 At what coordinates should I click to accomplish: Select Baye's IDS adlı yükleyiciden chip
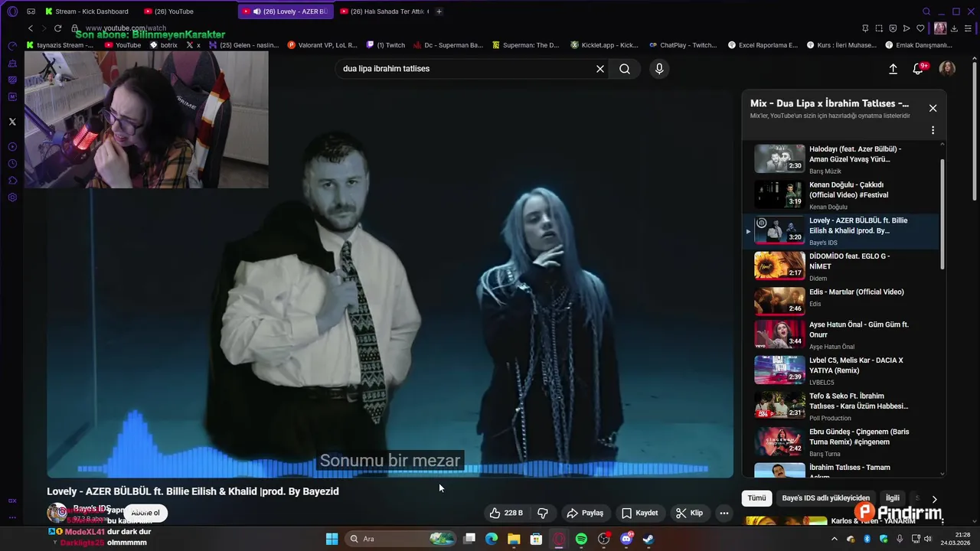tap(825, 498)
